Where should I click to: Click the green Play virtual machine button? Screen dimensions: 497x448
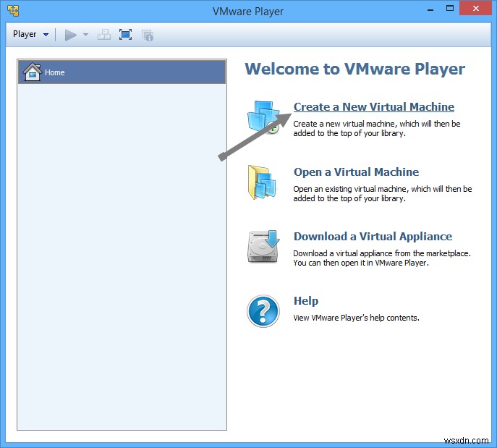[x=71, y=35]
